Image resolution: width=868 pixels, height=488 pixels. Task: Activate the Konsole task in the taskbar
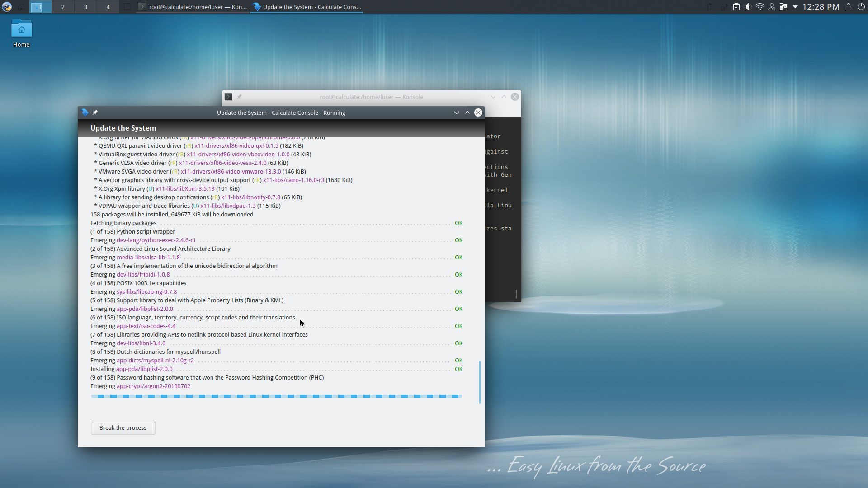tap(193, 7)
